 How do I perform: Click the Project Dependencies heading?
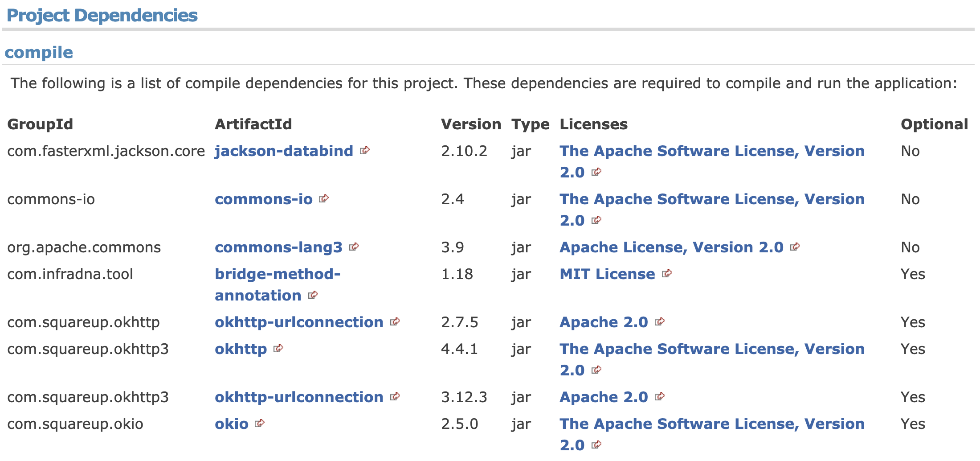pyautogui.click(x=102, y=16)
